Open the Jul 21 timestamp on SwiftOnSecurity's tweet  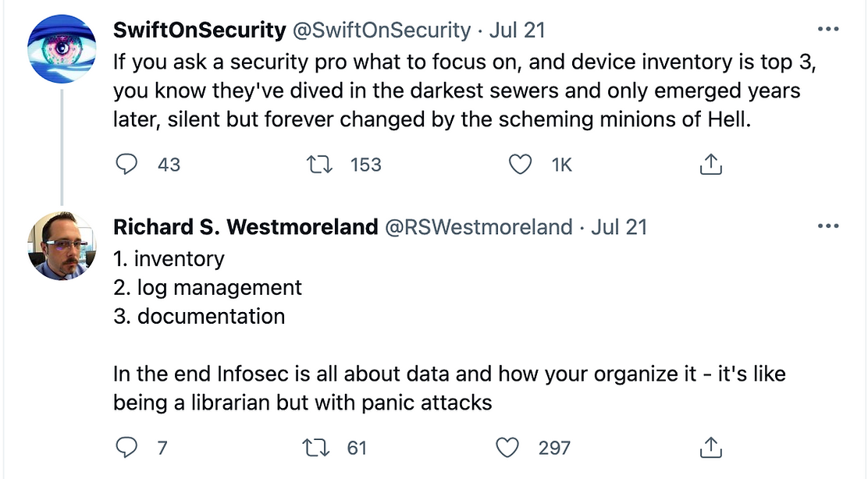518,30
